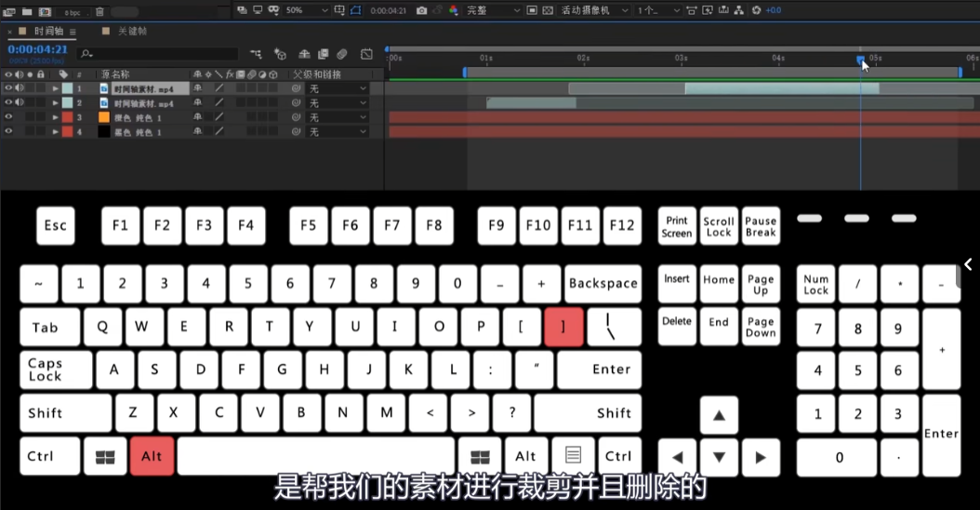This screenshot has height=510, width=980.
Task: Open the 时间轴 panel menu icon
Action: pos(73,32)
